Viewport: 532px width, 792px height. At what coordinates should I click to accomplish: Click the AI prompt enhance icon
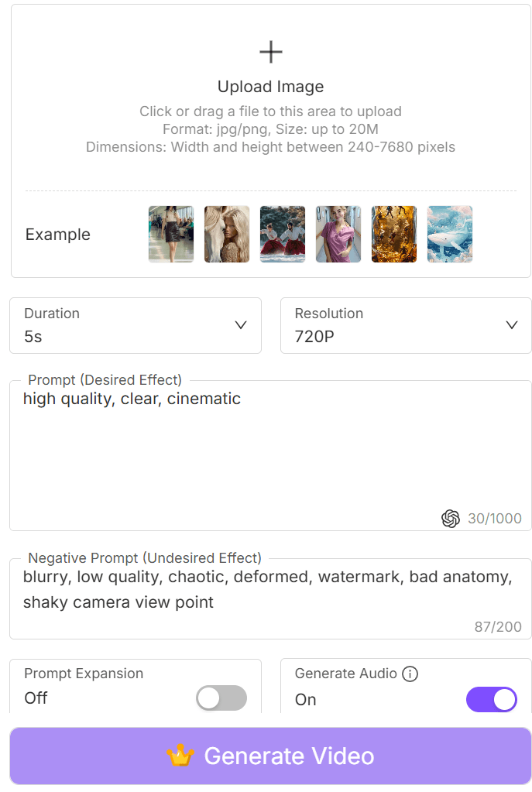(450, 519)
